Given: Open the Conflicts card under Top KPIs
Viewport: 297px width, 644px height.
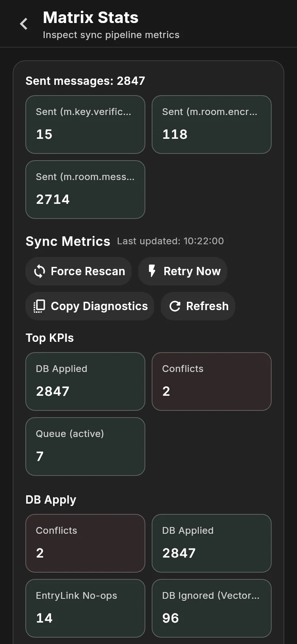Looking at the screenshot, I should pyautogui.click(x=211, y=381).
